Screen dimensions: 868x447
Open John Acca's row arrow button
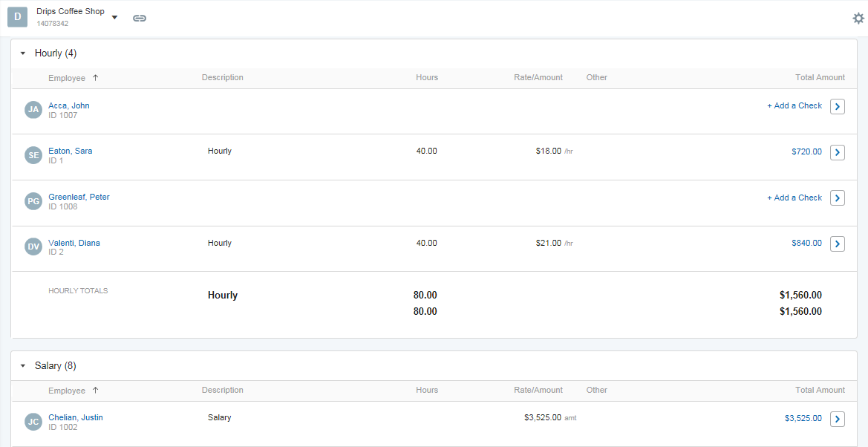click(837, 106)
